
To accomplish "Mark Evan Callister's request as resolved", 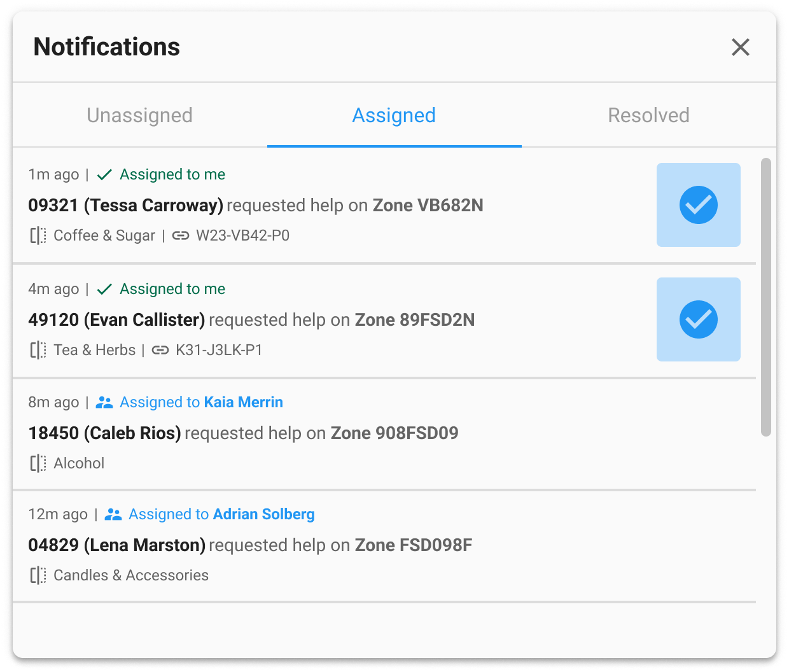I will tap(698, 319).
